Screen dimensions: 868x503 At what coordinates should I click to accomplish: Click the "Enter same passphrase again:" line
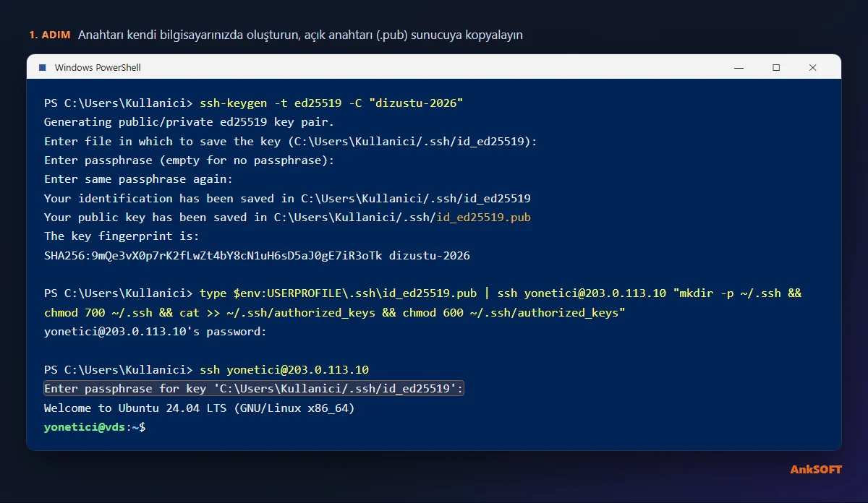[x=138, y=179]
